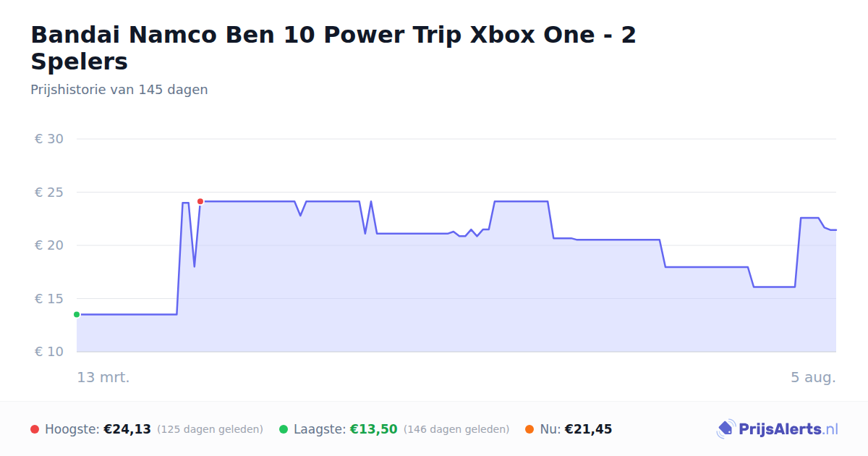Screen dimensions: 868x456
Task: Click the red highest-price dot on chart
Action: (200, 201)
